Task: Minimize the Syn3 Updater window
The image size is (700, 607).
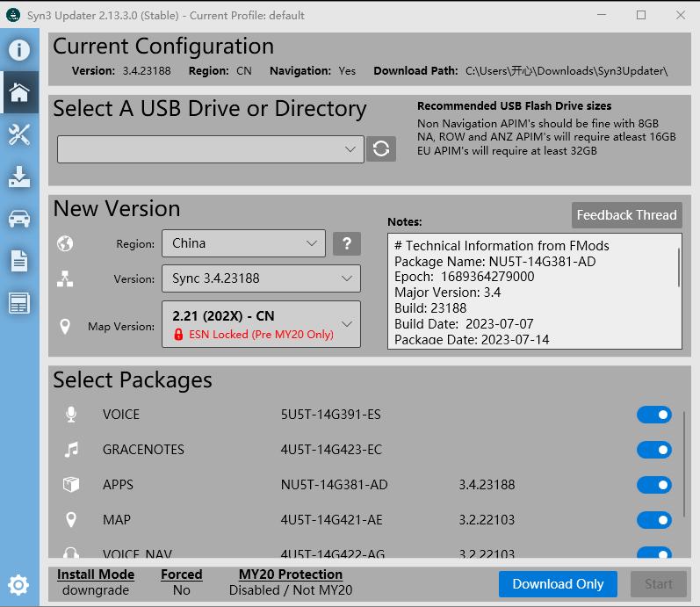Action: pyautogui.click(x=602, y=15)
